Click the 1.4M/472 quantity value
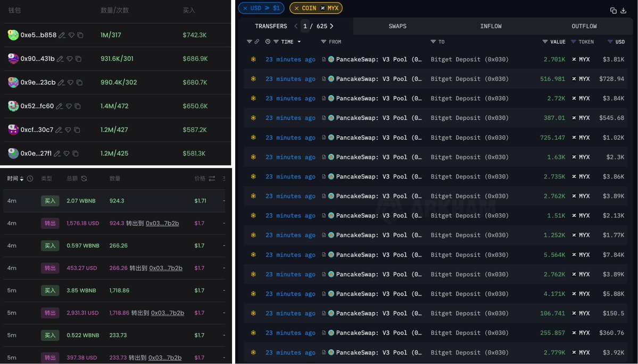The width and height of the screenshot is (638, 364). (x=114, y=106)
